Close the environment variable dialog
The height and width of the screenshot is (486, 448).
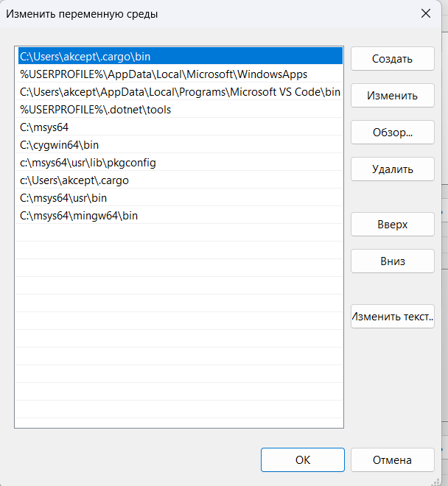[x=425, y=13]
